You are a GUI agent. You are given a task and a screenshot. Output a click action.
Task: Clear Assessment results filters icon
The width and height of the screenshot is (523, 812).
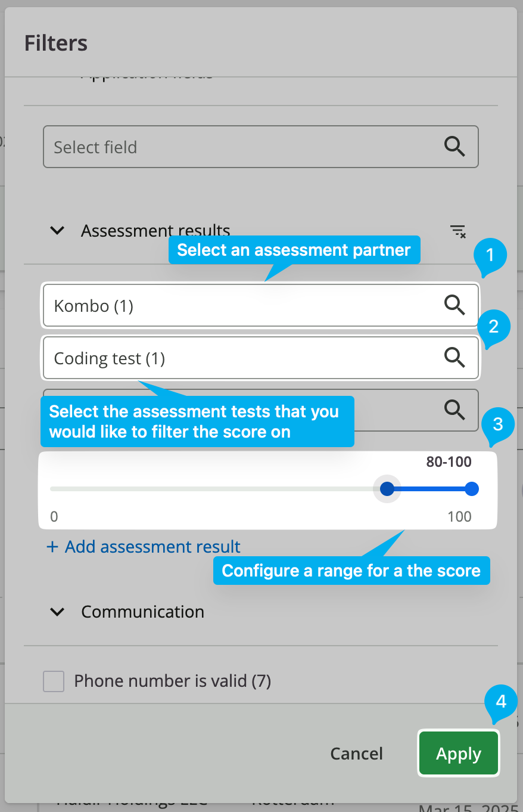click(457, 231)
